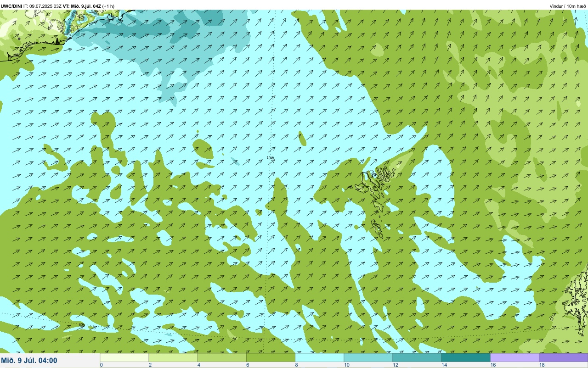Viewport: 588px width, 368px height.
Task: Click the legend scale value '10'
Action: [346, 365]
